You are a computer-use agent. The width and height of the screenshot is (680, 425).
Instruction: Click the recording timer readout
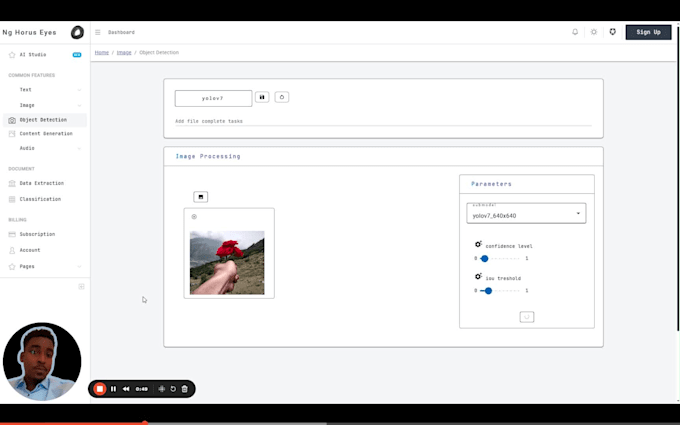141,389
